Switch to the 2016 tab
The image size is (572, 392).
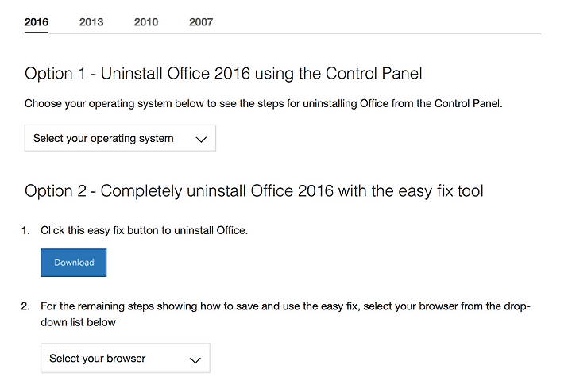36,22
